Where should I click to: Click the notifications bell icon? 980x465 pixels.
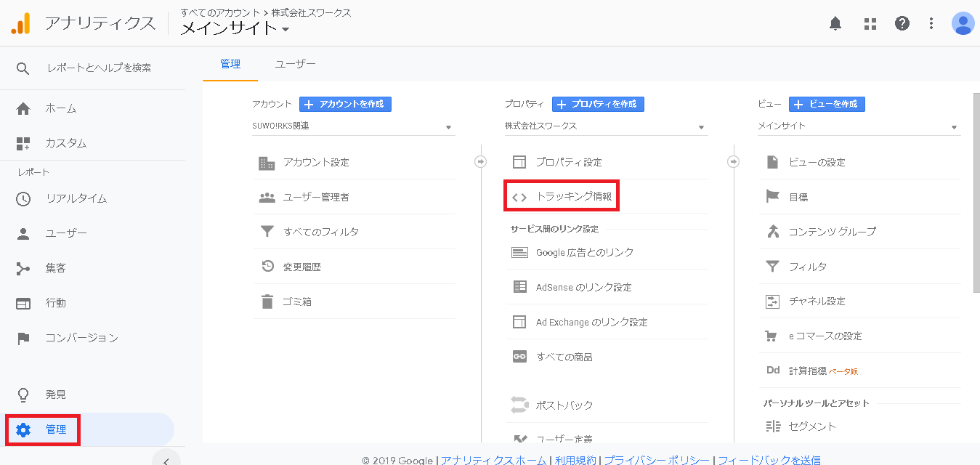(x=835, y=23)
